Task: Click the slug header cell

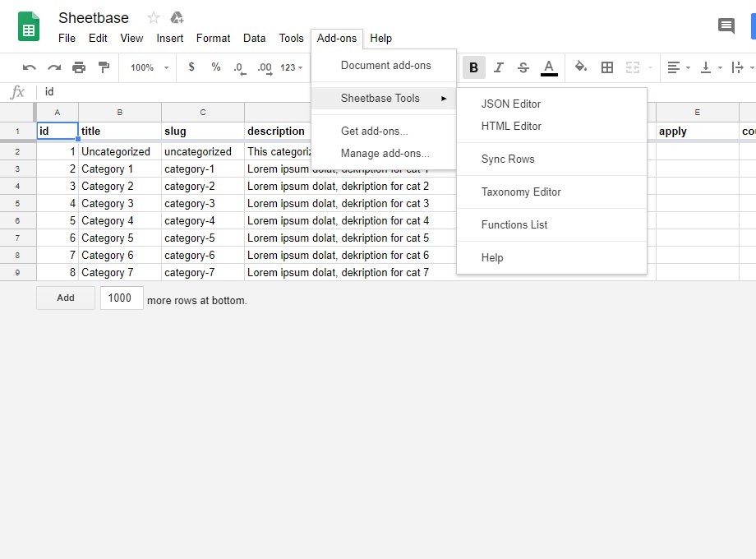Action: [x=202, y=132]
